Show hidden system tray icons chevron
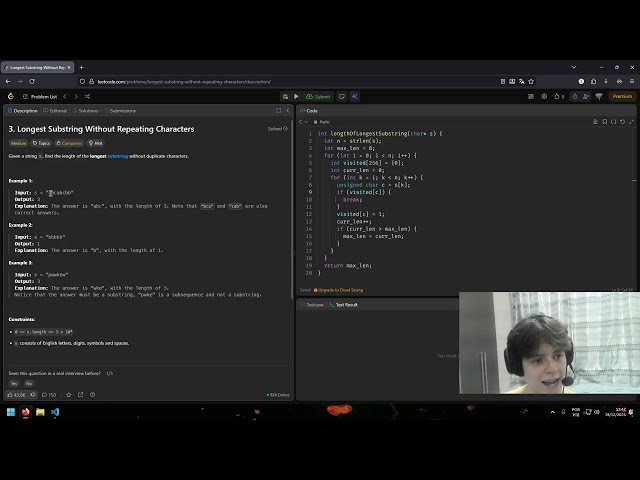Viewport: 640px width, 480px height. click(x=553, y=412)
